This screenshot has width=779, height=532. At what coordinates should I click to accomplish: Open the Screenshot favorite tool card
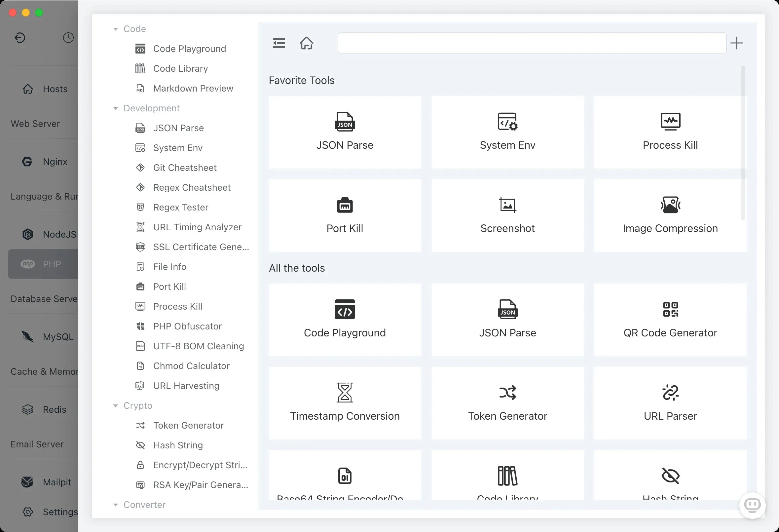pyautogui.click(x=507, y=215)
